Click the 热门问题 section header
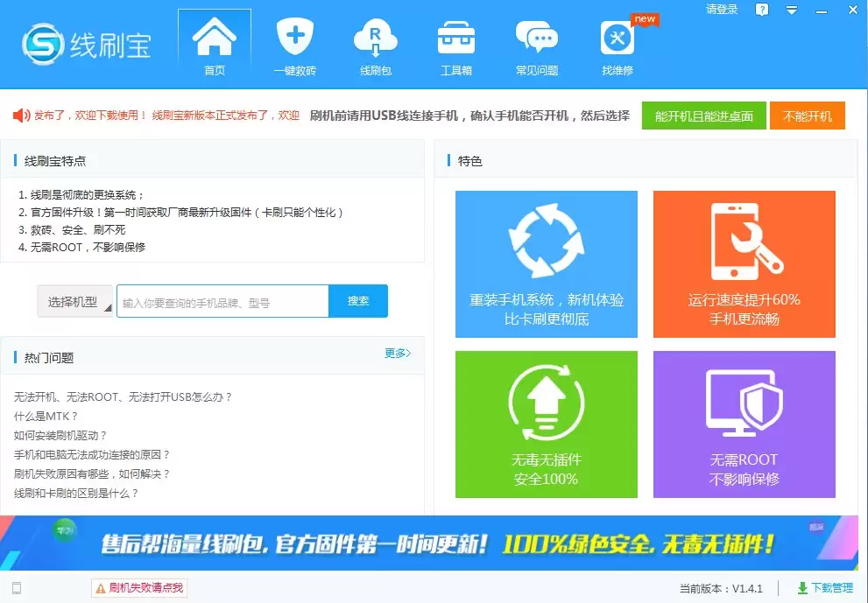868x603 pixels. click(x=49, y=358)
